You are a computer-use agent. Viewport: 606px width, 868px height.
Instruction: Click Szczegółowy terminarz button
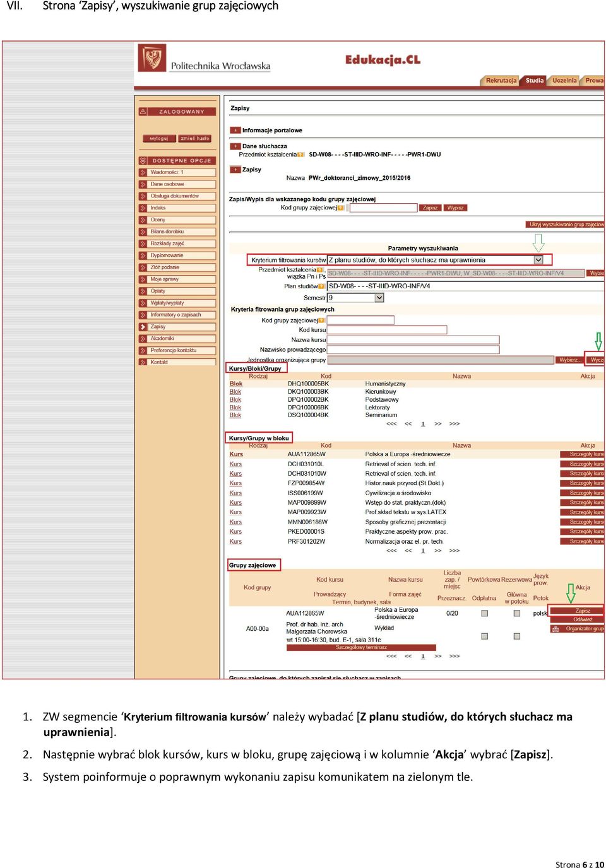point(361,647)
